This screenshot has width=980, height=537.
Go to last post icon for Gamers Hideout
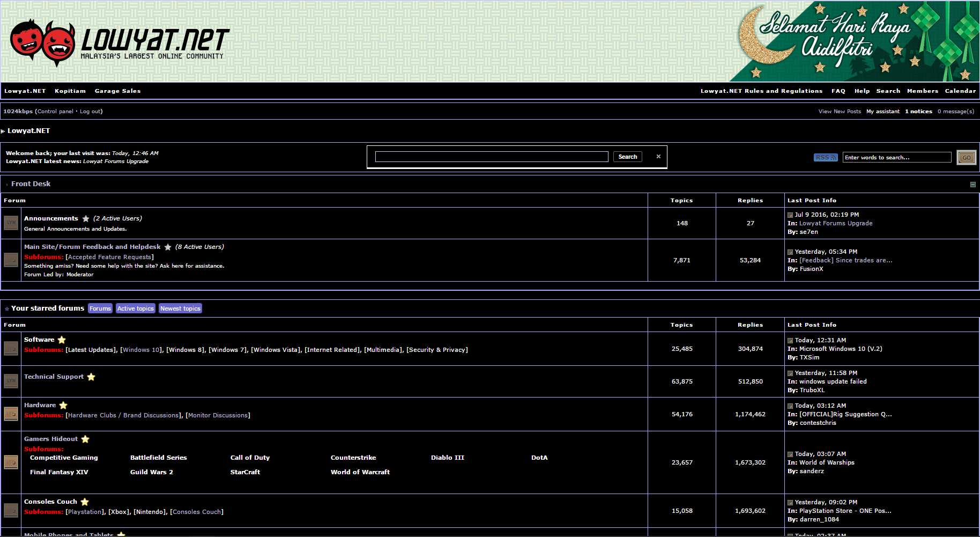click(790, 454)
